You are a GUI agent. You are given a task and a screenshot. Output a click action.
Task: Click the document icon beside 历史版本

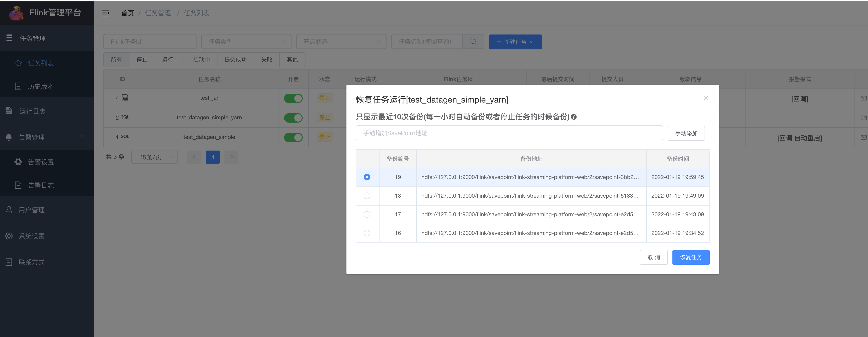coord(18,86)
